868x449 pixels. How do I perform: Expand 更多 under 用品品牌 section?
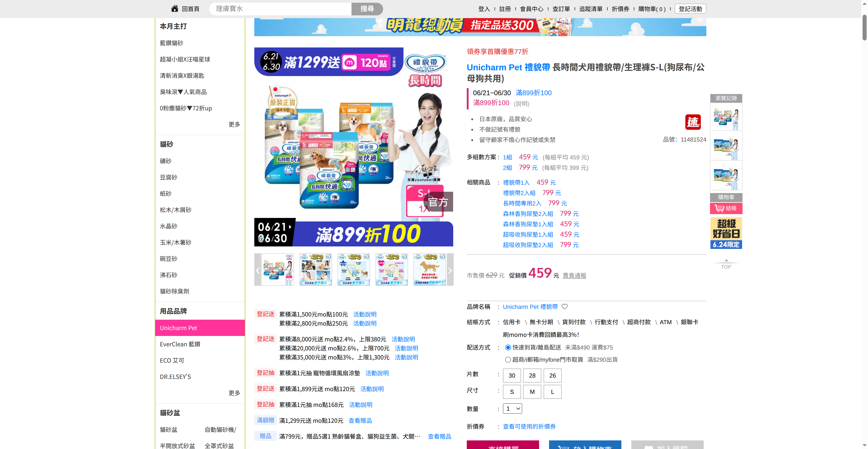(x=234, y=393)
